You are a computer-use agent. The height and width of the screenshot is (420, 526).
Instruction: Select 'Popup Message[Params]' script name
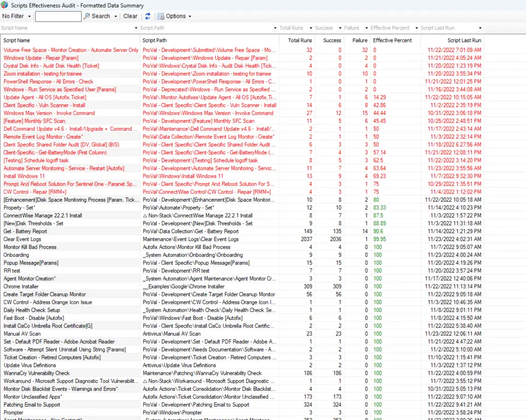[31, 263]
